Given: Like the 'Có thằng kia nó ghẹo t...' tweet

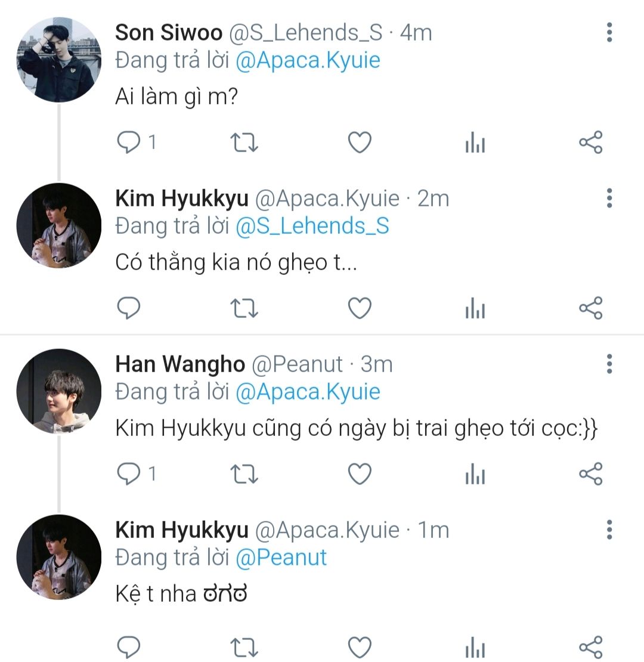Looking at the screenshot, I should 360,308.
